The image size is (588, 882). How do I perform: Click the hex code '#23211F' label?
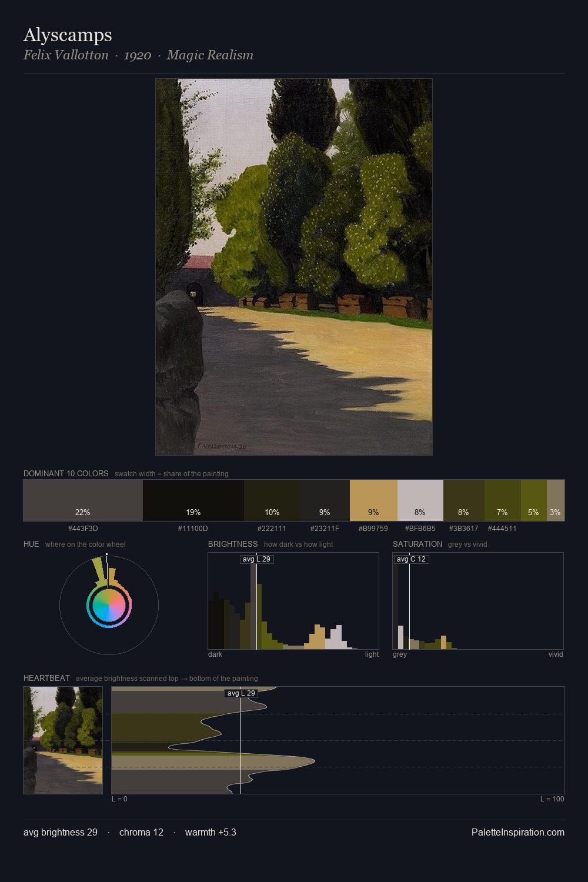pyautogui.click(x=325, y=529)
